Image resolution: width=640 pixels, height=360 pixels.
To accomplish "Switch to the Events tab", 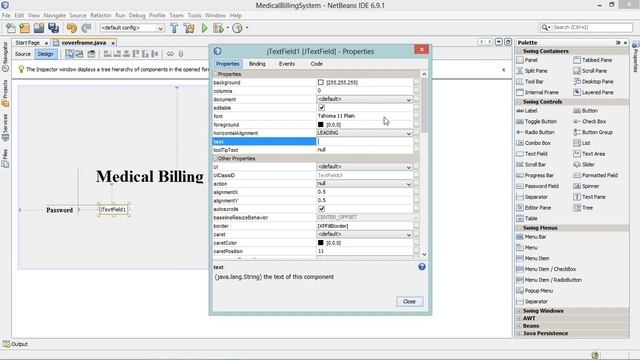I will [x=287, y=64].
